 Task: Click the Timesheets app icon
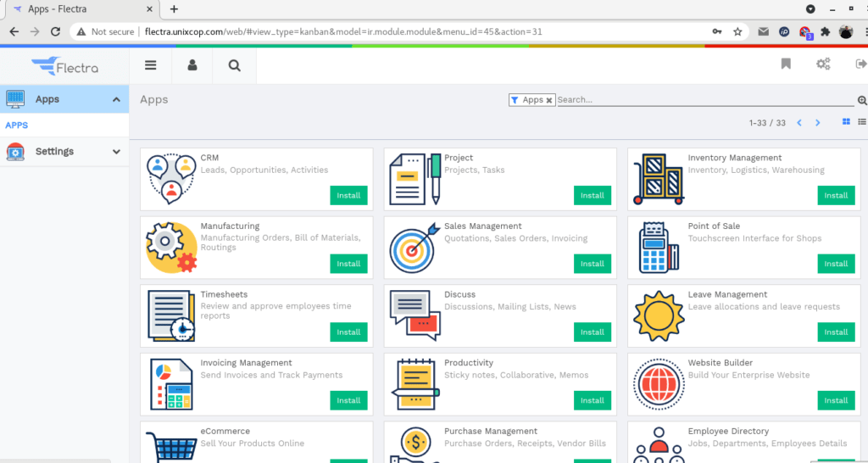pyautogui.click(x=171, y=315)
